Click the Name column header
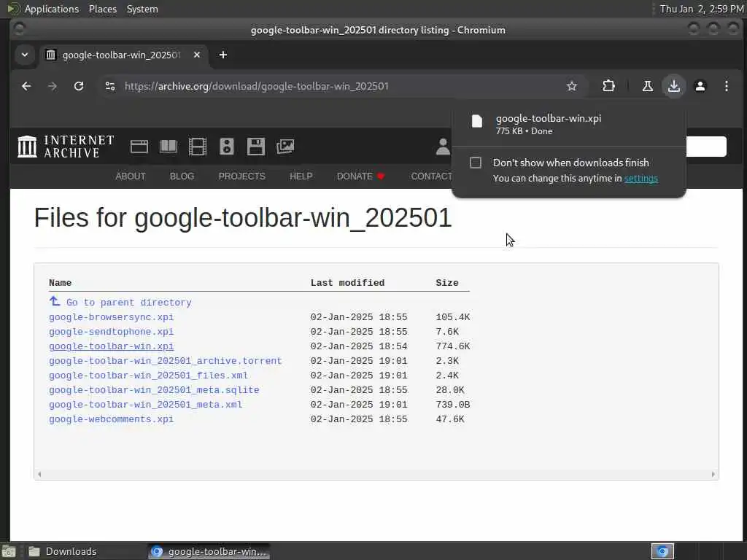The height and width of the screenshot is (560, 747). click(60, 283)
